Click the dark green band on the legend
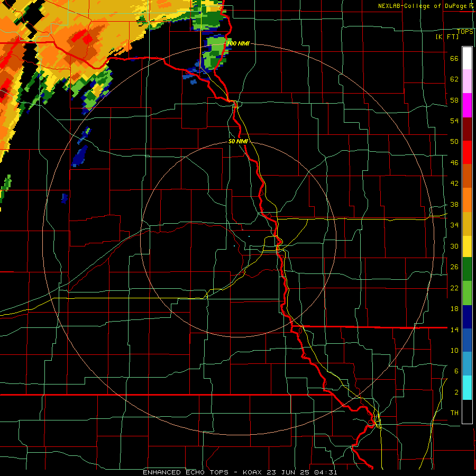Screen dimensions: 476x476 (x=467, y=269)
